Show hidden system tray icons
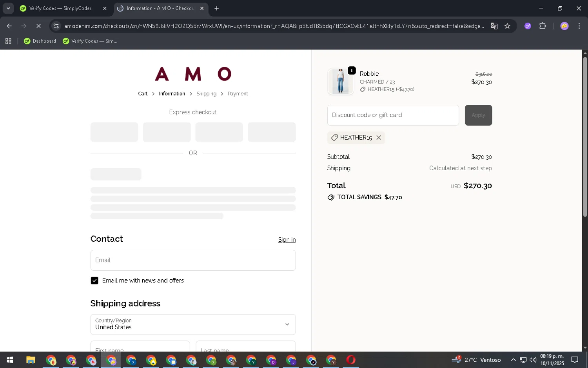Image resolution: width=588 pixels, height=368 pixels. click(x=513, y=360)
